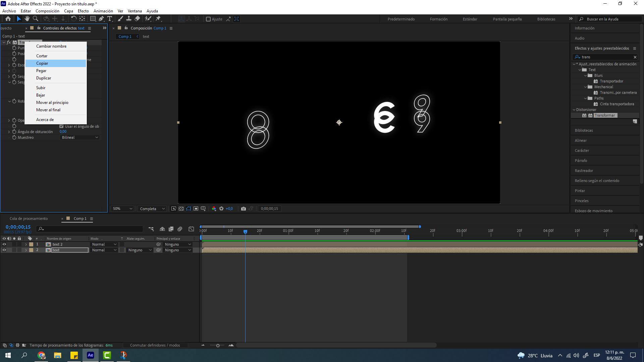Adjust the timeline zoom slider
This screenshot has height=362, width=644.
[218, 346]
